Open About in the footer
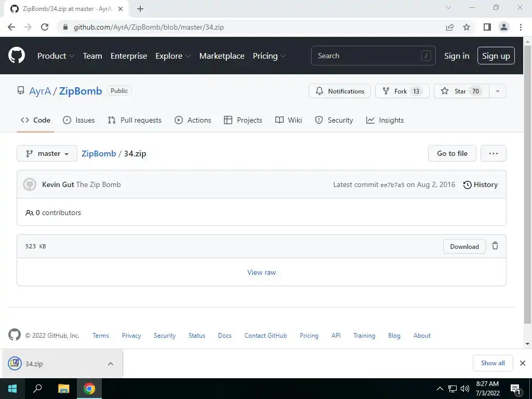Image resolution: width=532 pixels, height=399 pixels. (422, 336)
